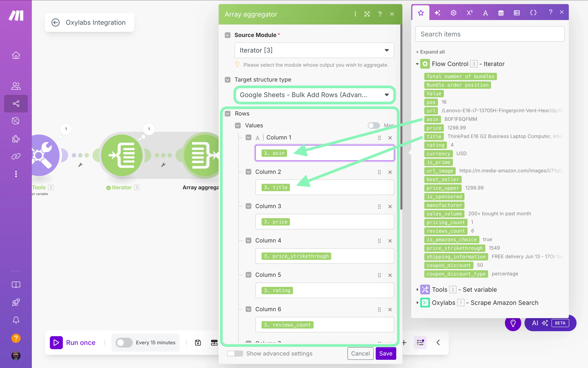Click the AI BETA assistant button
This screenshot has height=368, width=588.
click(550, 323)
